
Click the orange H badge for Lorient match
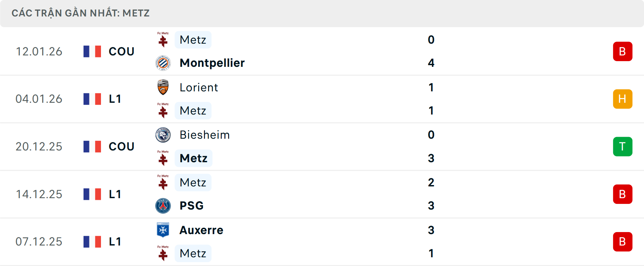(x=623, y=99)
